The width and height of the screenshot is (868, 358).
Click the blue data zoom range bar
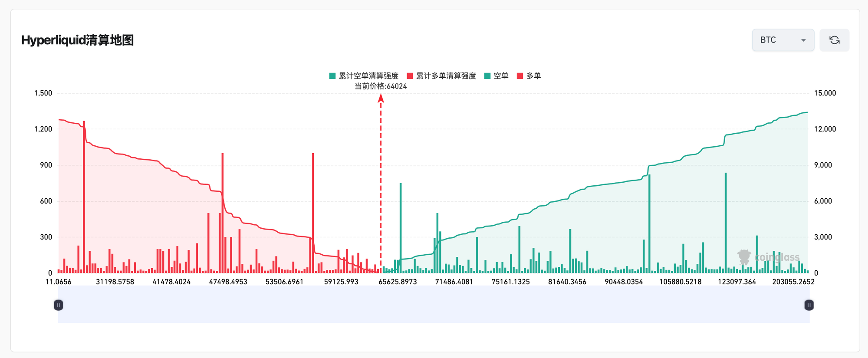434,304
